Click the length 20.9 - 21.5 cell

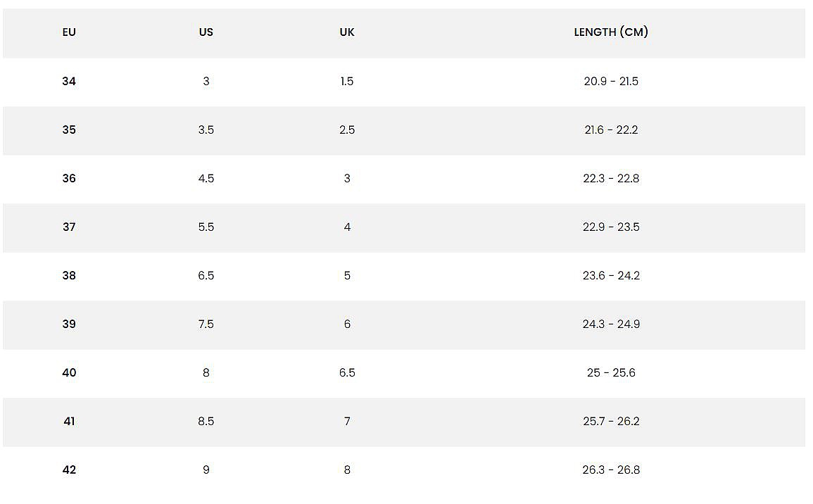611,82
